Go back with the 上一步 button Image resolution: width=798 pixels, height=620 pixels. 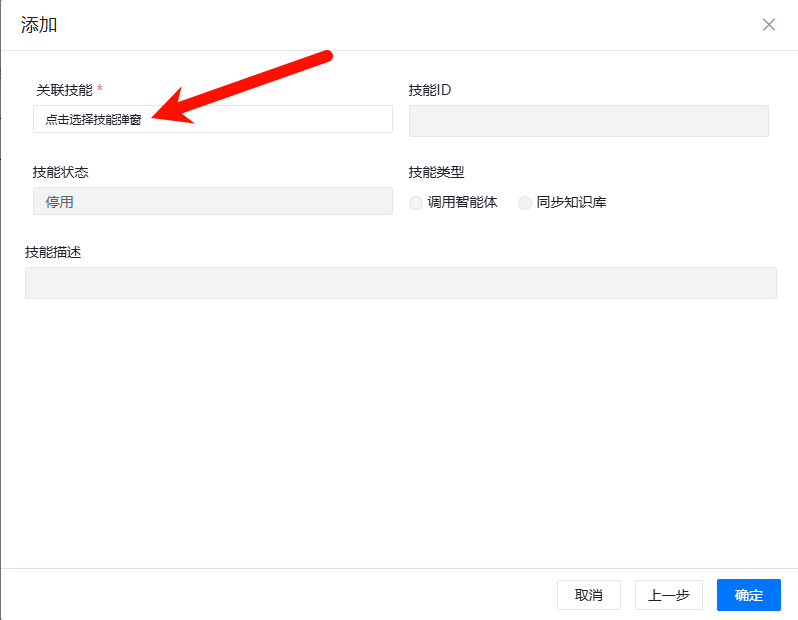[668, 595]
